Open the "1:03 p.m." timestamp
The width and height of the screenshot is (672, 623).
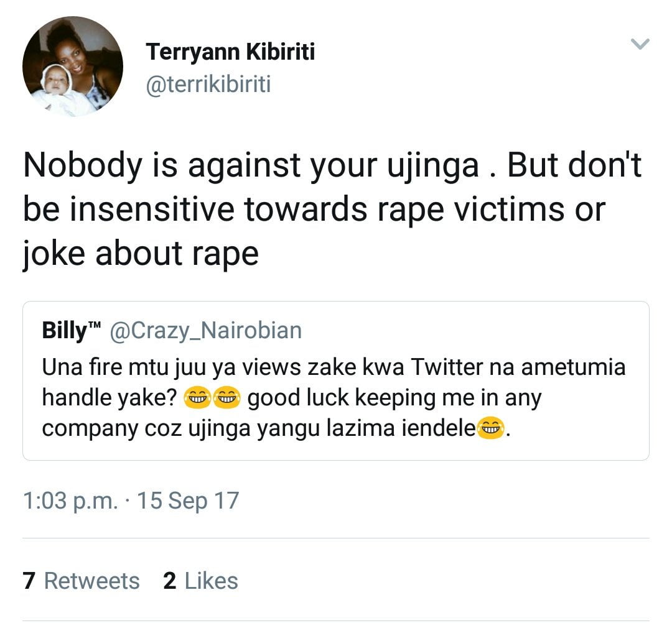[69, 501]
